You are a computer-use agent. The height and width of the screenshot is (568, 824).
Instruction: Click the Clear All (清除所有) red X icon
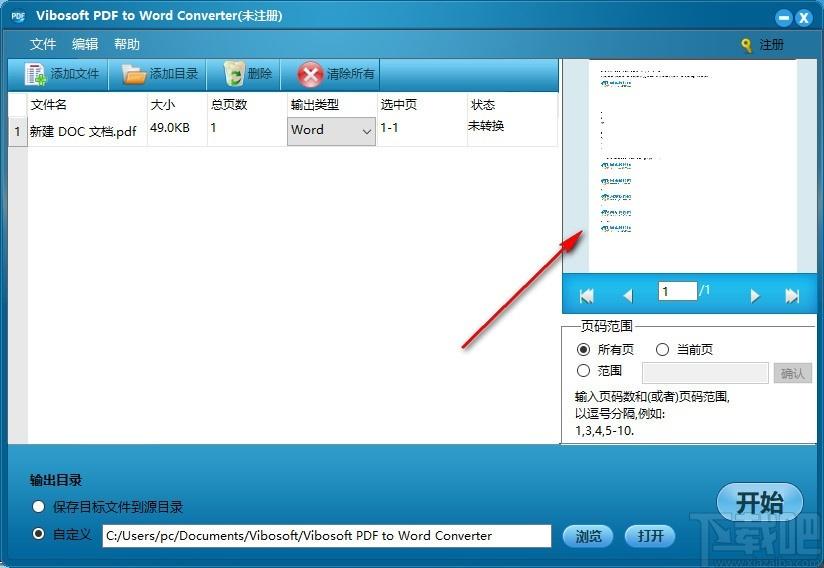coord(310,75)
